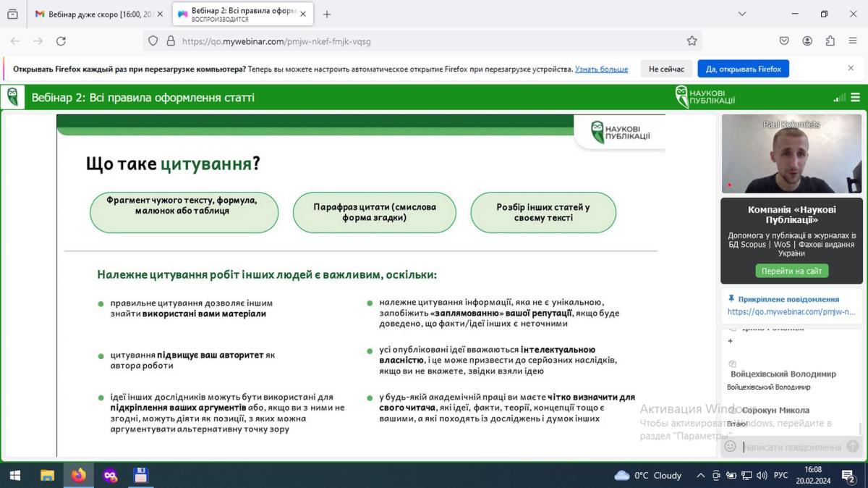Viewport: 868px width, 488px height.
Task: Switch the 'РУС' input language
Action: 781,476
